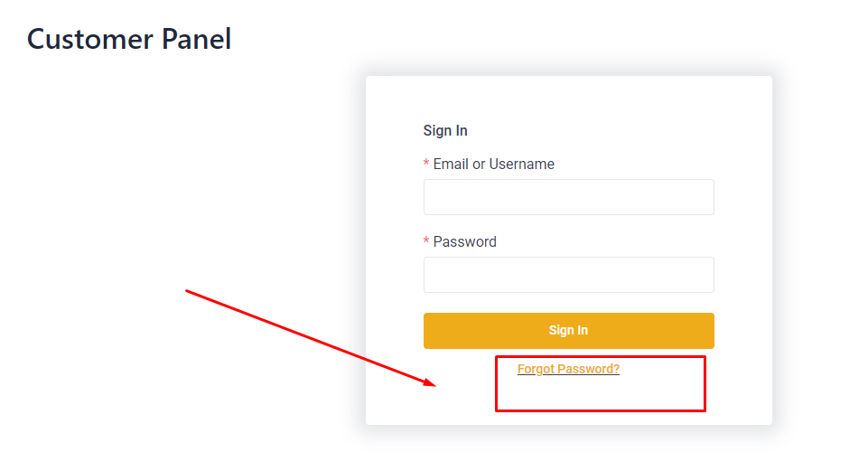Viewport: 868px width, 471px height.
Task: Click the "Email or Username" field label
Action: tap(493, 165)
